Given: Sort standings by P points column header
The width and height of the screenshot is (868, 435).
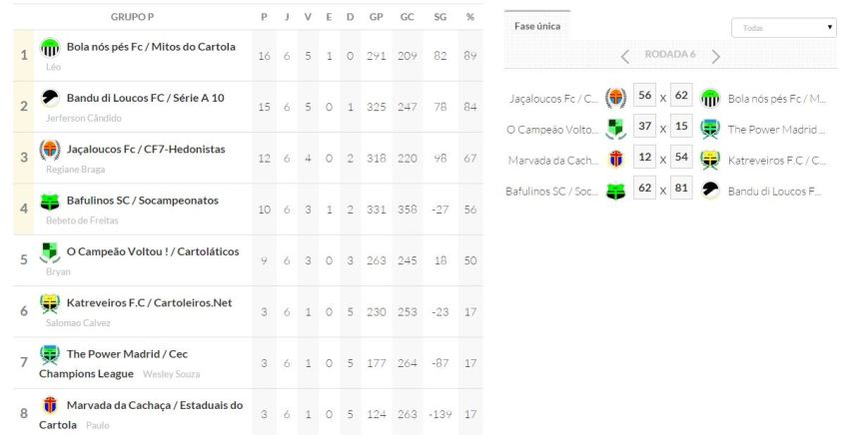Looking at the screenshot, I should tap(264, 17).
